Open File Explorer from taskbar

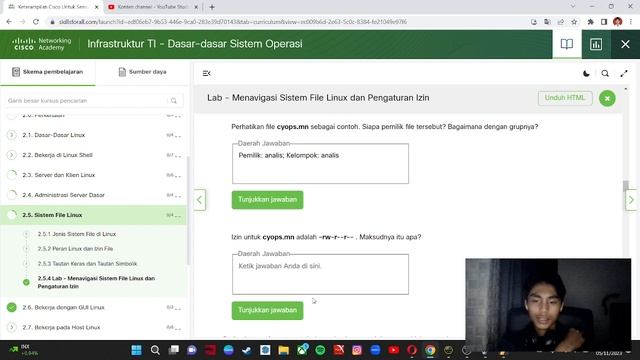[284, 350]
